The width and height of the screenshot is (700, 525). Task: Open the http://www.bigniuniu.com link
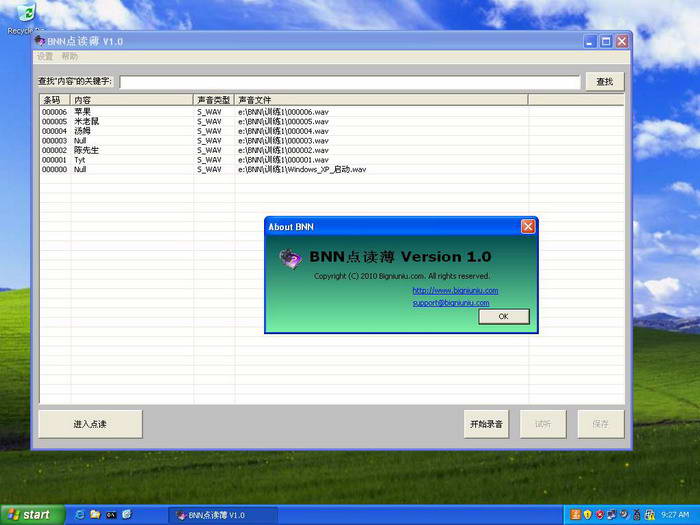[455, 290]
